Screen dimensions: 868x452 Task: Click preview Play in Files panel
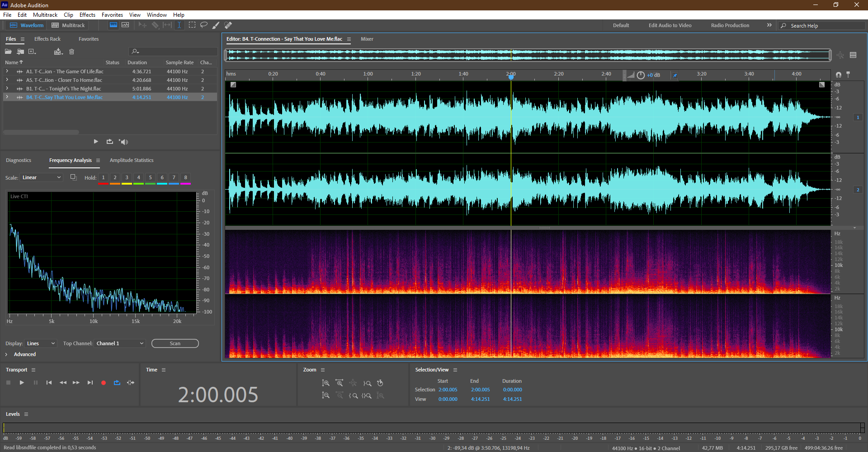tap(96, 142)
